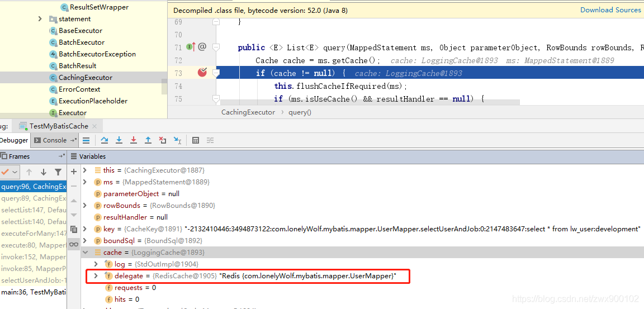
Task: Click the implements gutter icon on line 71
Action: point(191,47)
